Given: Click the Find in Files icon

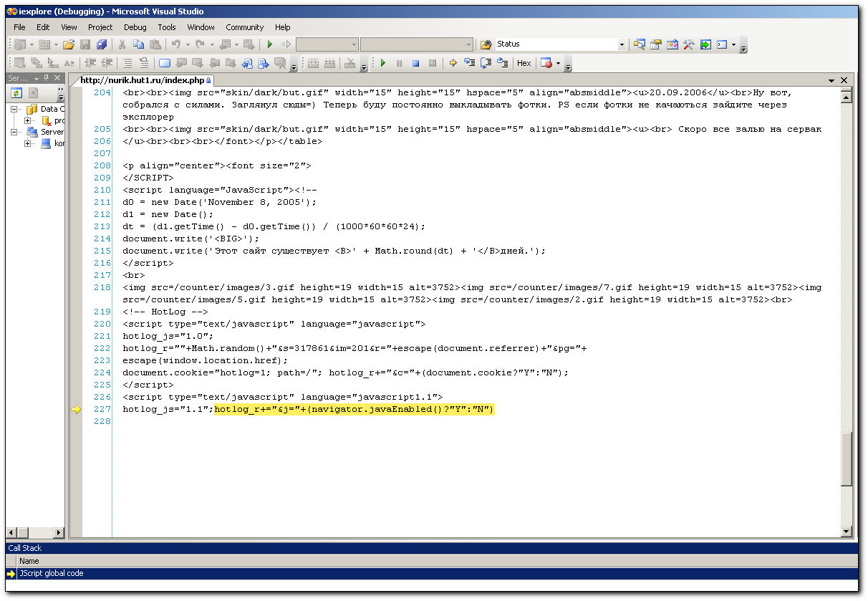Looking at the screenshot, I should point(486,44).
